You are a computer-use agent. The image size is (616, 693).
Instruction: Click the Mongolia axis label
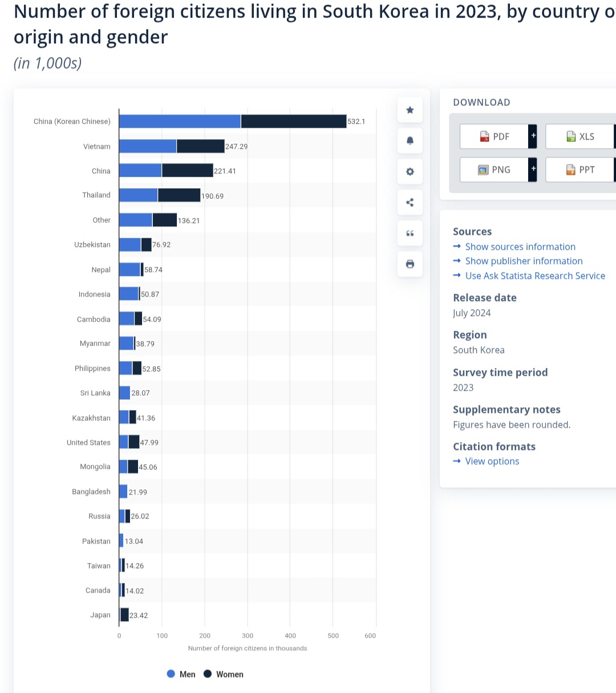pyautogui.click(x=95, y=467)
